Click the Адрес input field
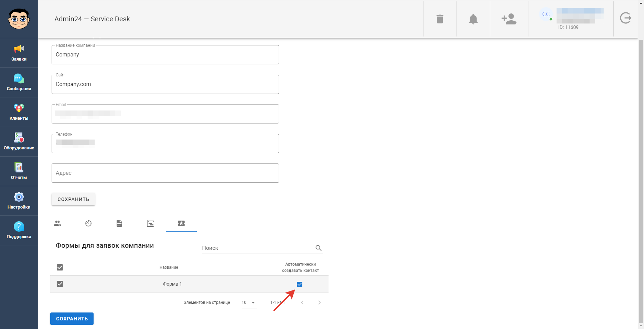Viewport: 644px width, 329px height. point(165,173)
